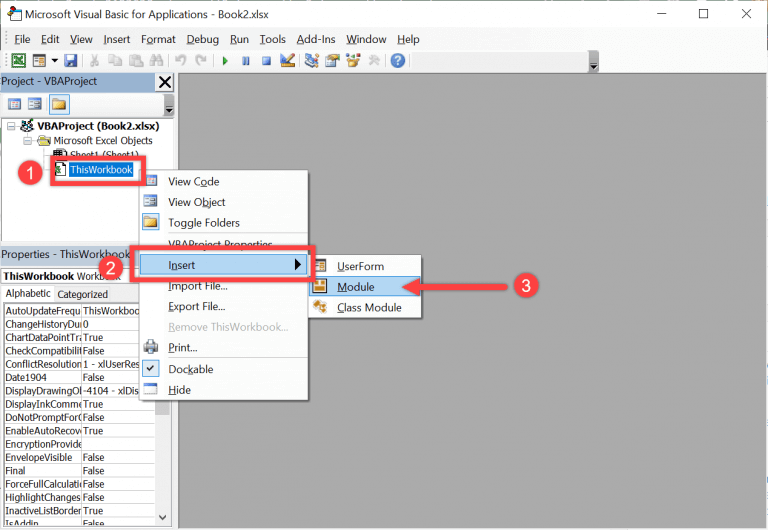Click the Copy toolbar icon
The height and width of the screenshot is (530, 768).
click(115, 61)
